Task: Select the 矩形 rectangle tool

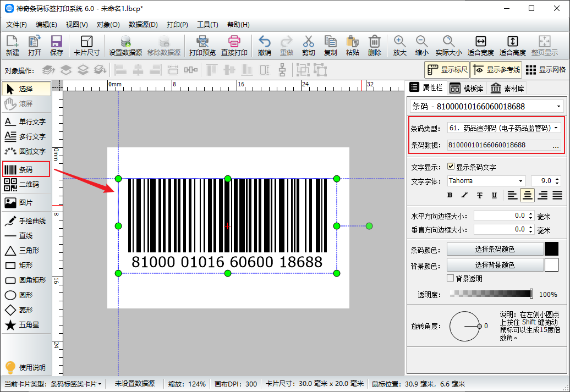Action: [26, 265]
